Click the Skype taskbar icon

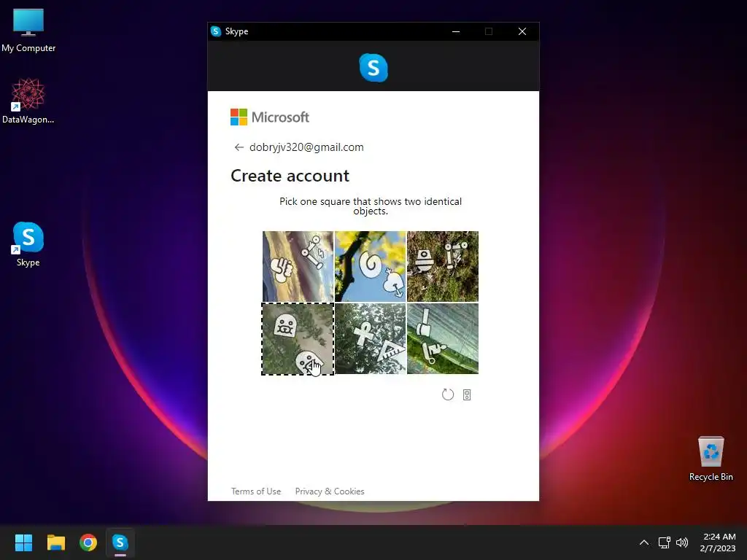click(120, 542)
